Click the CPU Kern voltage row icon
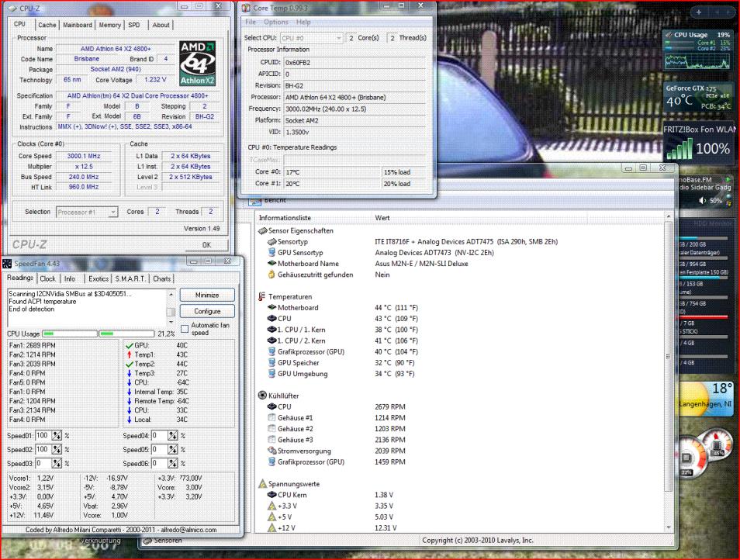 [x=271, y=494]
